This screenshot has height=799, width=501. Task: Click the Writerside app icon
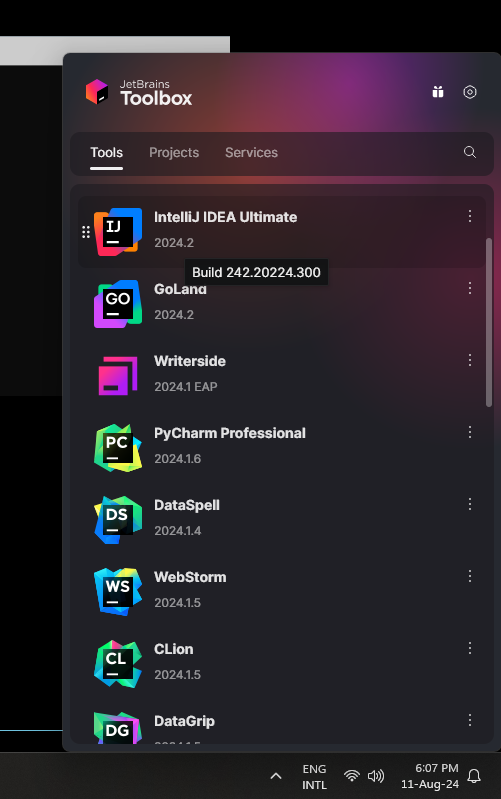click(118, 376)
